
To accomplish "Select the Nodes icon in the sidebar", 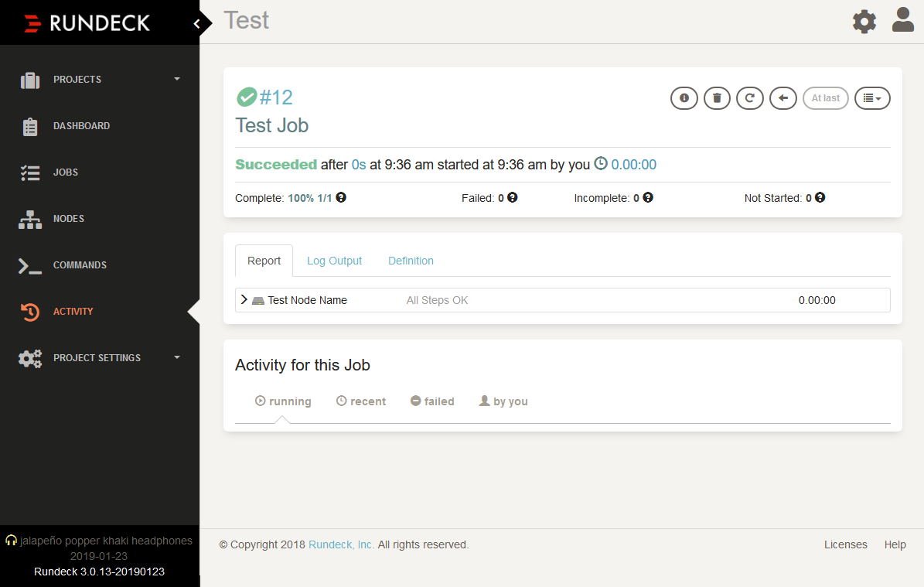I will click(x=29, y=218).
